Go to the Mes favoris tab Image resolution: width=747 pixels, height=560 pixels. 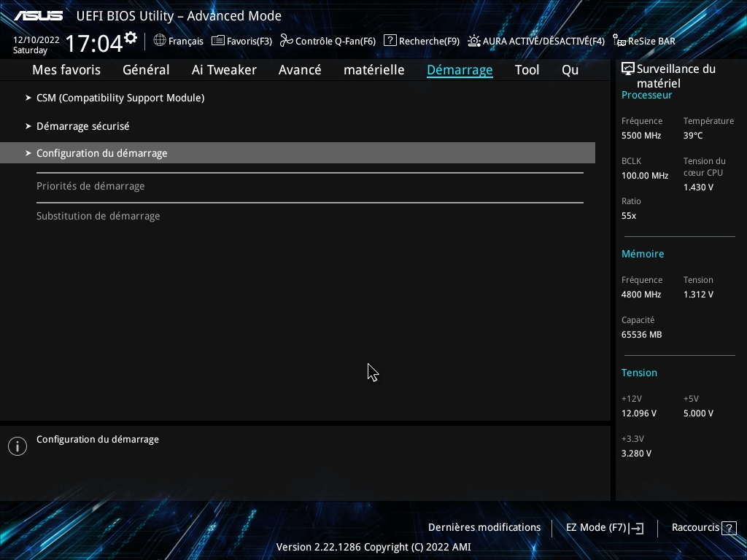[x=66, y=70]
